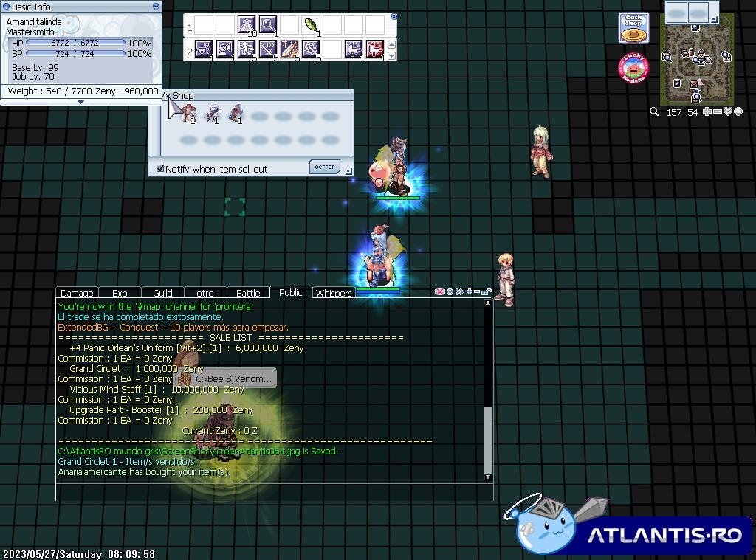
Task: Click the small button on minimap top panel
Action: pyautogui.click(x=714, y=19)
